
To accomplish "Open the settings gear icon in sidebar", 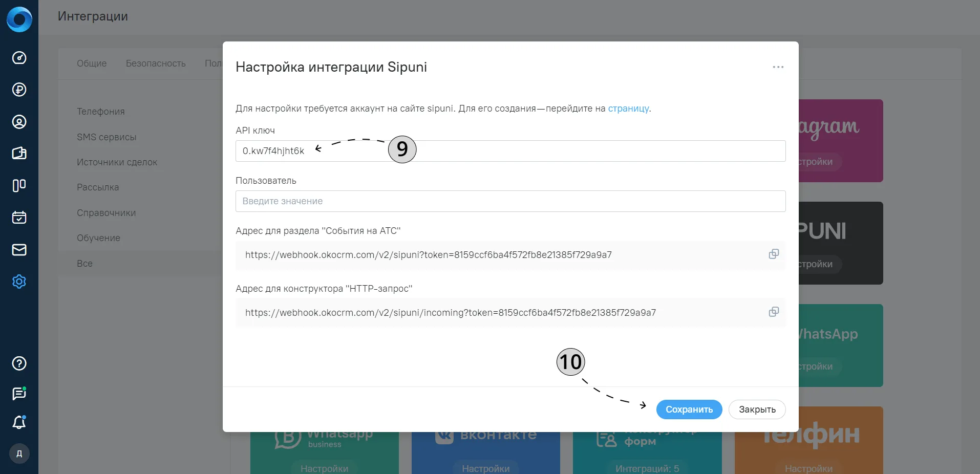I will coord(19,282).
